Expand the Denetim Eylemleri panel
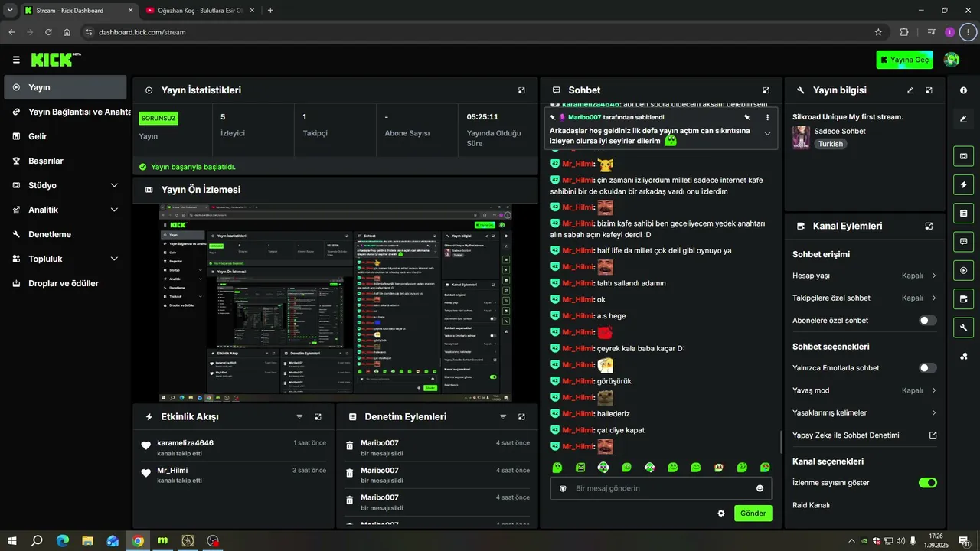 point(521,417)
